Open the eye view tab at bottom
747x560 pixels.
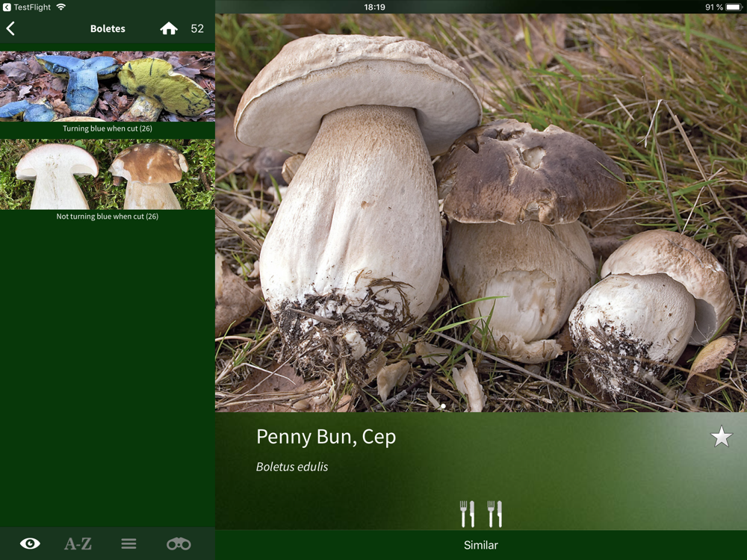pyautogui.click(x=30, y=544)
